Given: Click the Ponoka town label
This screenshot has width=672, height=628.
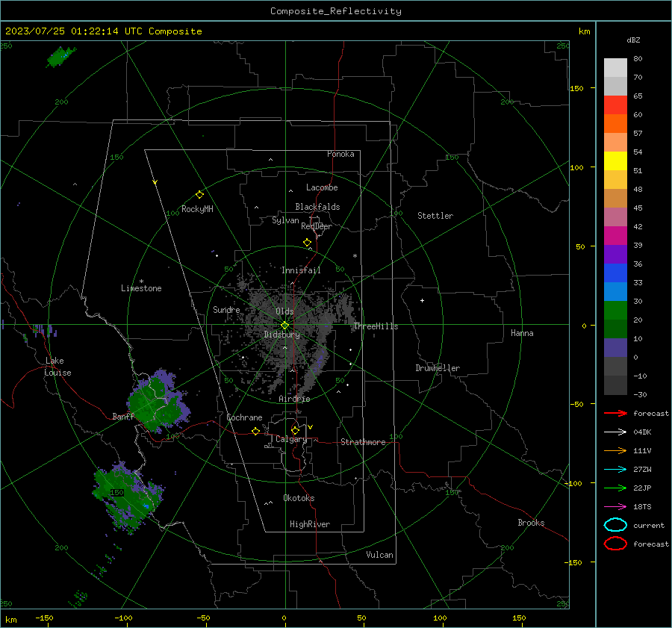Looking at the screenshot, I should pos(340,154).
